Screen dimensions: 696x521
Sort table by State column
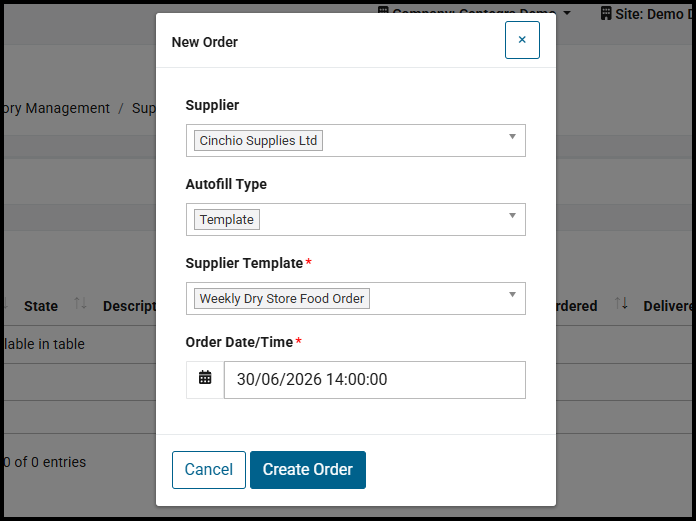coord(80,304)
